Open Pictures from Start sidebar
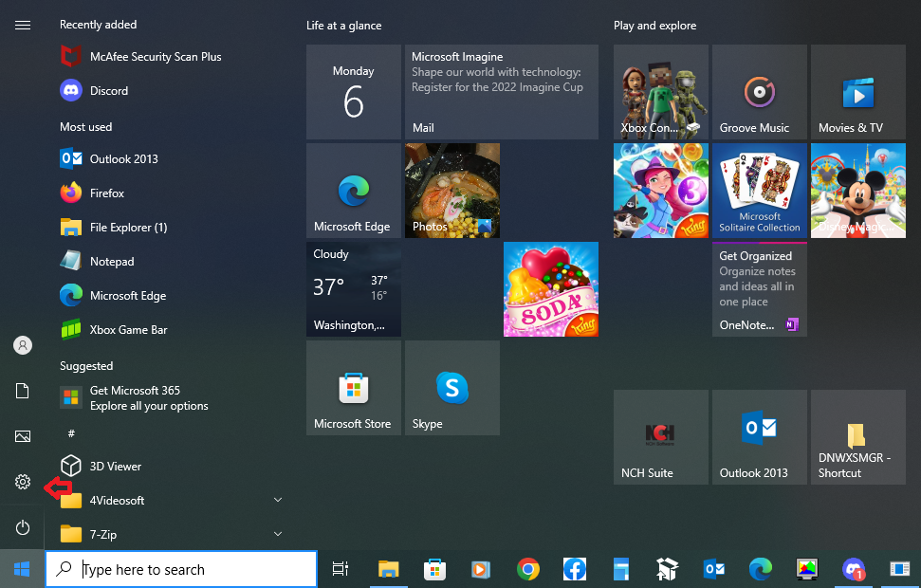The image size is (921, 588). (x=23, y=436)
